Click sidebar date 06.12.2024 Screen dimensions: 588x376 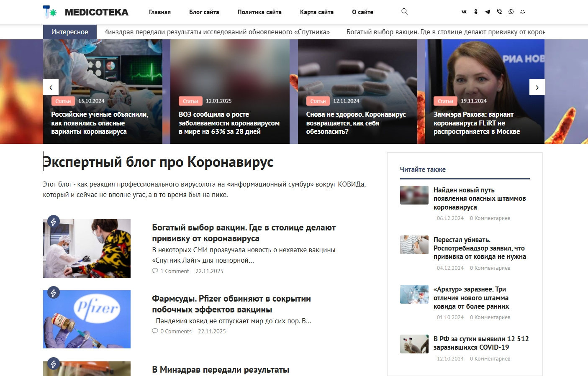click(450, 218)
